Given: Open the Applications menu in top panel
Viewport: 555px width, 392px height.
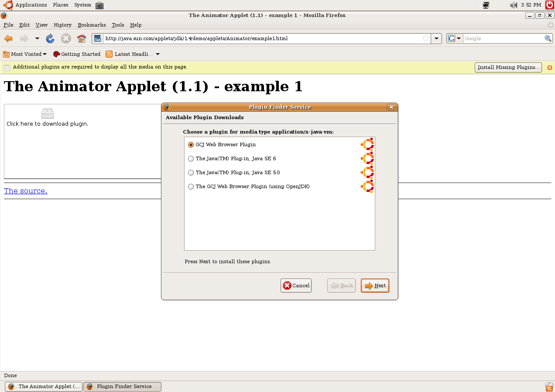Looking at the screenshot, I should (31, 5).
